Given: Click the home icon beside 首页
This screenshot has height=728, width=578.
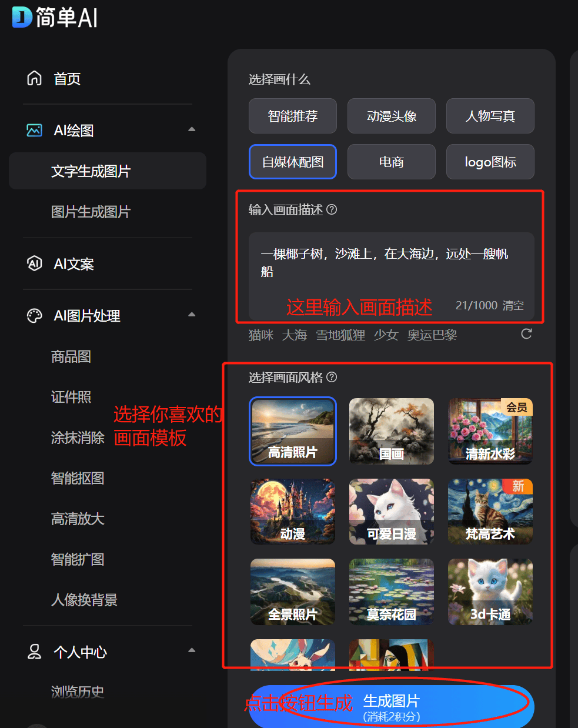Looking at the screenshot, I should (35, 78).
